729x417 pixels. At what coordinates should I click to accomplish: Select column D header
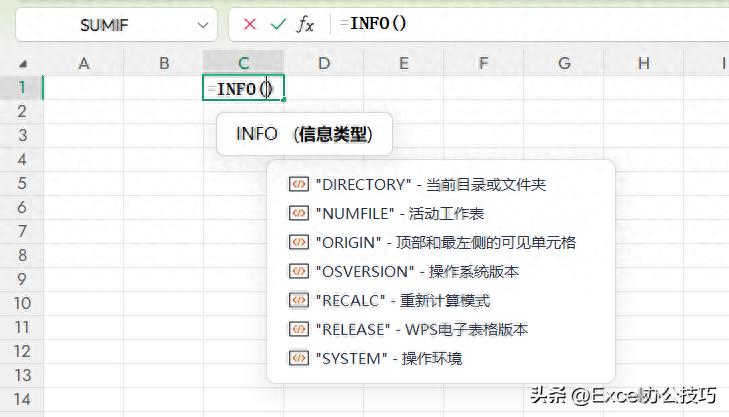[324, 63]
